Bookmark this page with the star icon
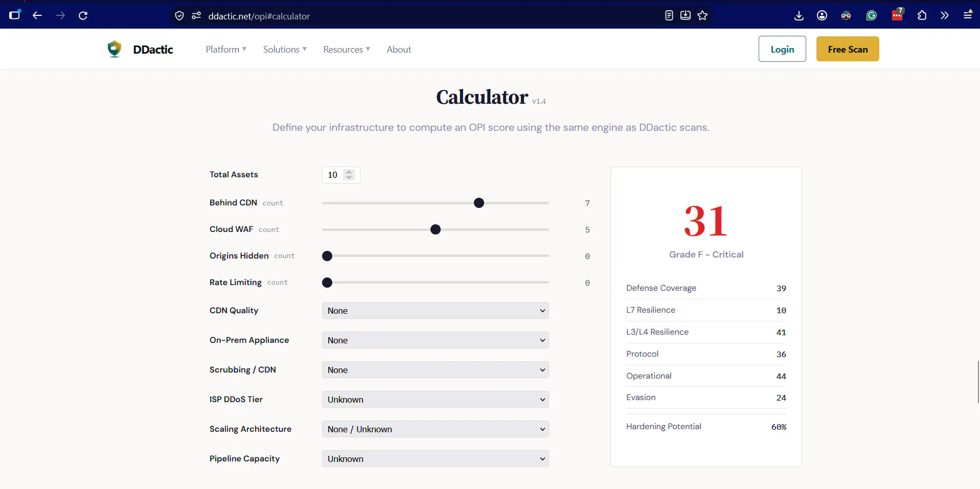The image size is (980, 489). coord(702,15)
